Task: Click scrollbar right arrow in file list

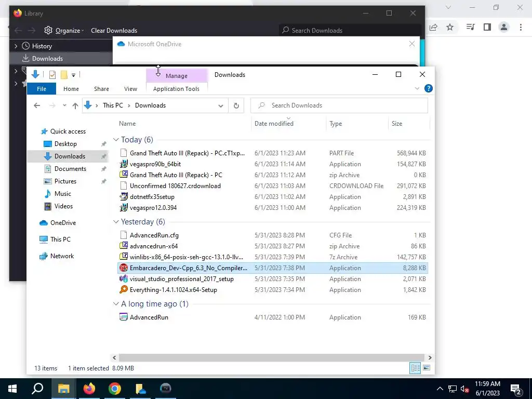Action: point(430,357)
